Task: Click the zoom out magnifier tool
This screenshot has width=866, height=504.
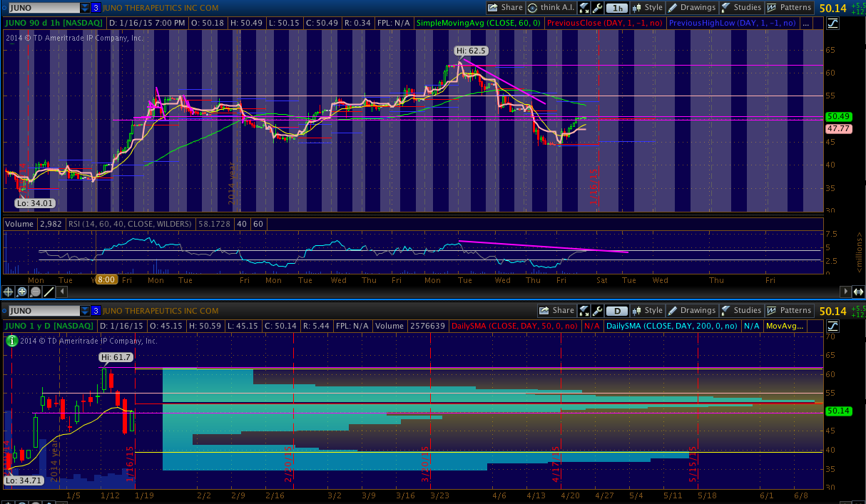Action: (35, 292)
